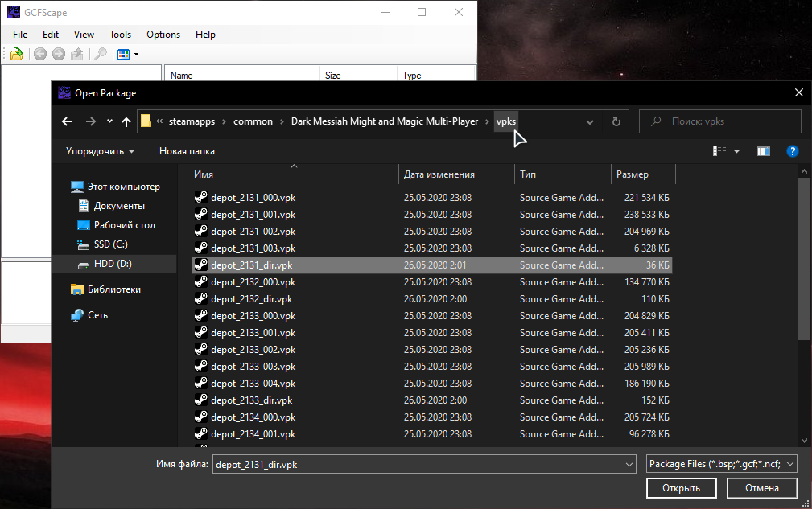Select Сеть in the navigation pane

point(89,315)
